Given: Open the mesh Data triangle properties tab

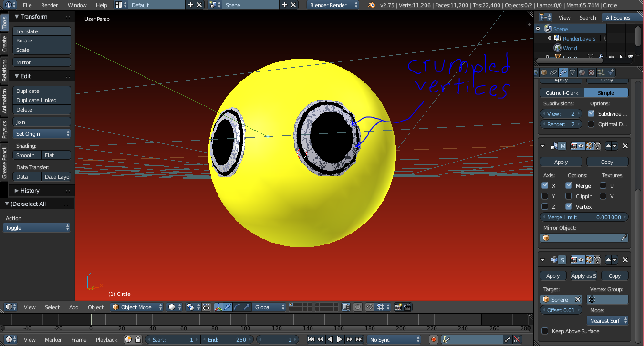Looking at the screenshot, I should [x=572, y=72].
